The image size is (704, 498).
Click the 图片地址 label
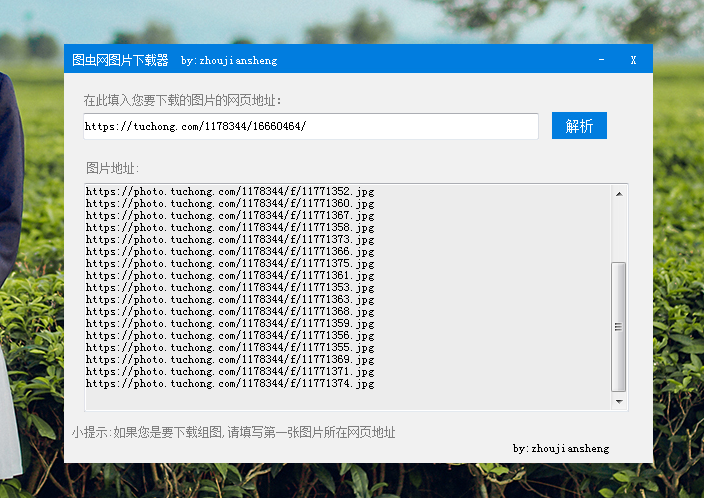click(x=112, y=167)
